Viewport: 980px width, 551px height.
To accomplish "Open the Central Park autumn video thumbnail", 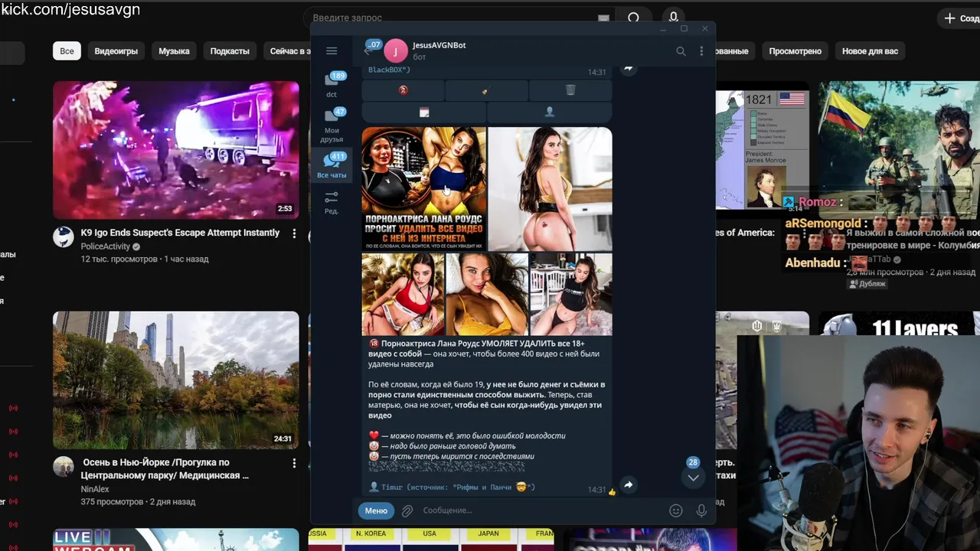I will click(176, 380).
